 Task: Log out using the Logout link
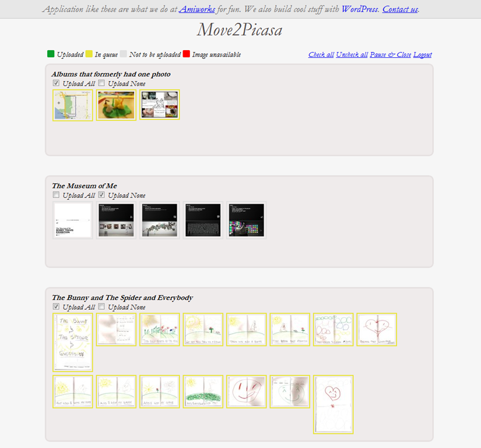422,55
